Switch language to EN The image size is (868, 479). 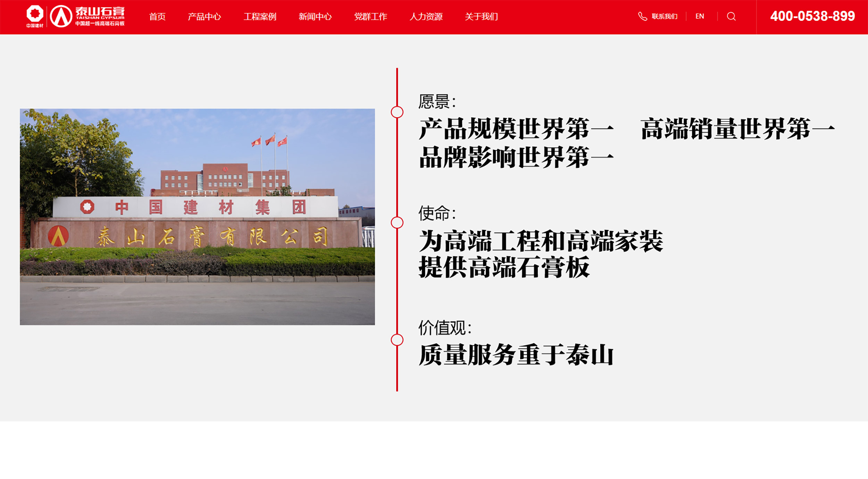pyautogui.click(x=700, y=16)
